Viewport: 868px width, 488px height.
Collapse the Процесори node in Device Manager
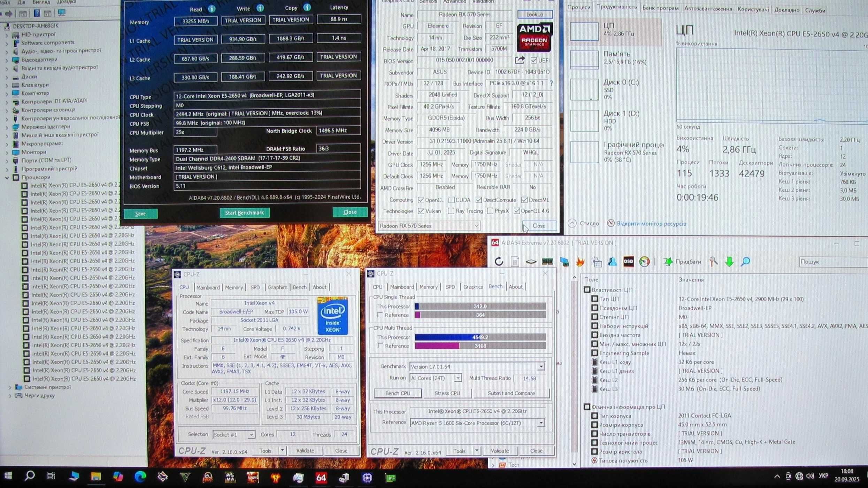click(x=7, y=177)
